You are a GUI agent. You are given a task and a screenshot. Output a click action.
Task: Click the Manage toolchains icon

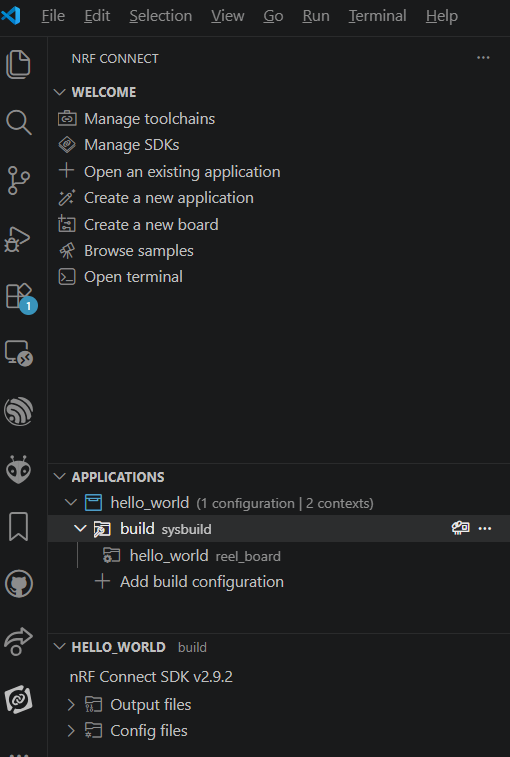coord(67,118)
